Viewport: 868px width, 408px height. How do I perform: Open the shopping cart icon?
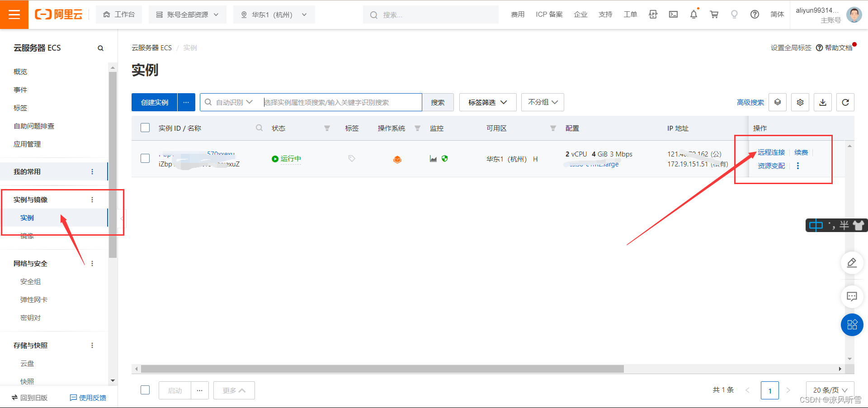pyautogui.click(x=714, y=14)
